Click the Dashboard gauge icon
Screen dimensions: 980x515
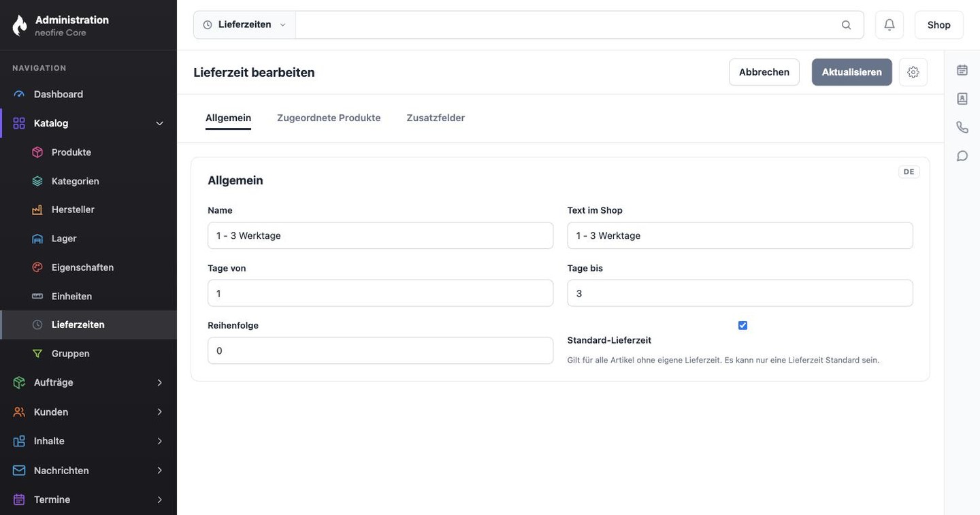point(19,95)
